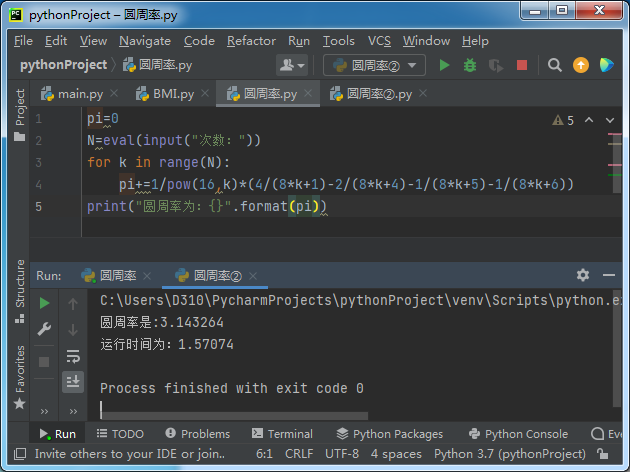
Task: Expand more console actions right chevrons
Action: [x=73, y=411]
